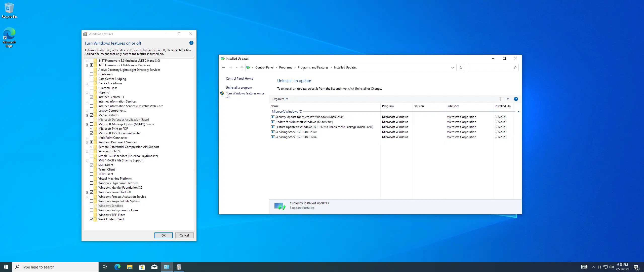Tick the Windows Subsystem for Linux checkbox
Image resolution: width=644 pixels, height=272 pixels.
click(92, 210)
